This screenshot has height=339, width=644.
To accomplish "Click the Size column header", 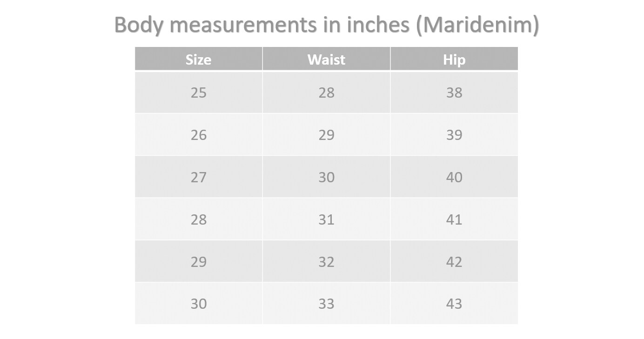I will 199,59.
